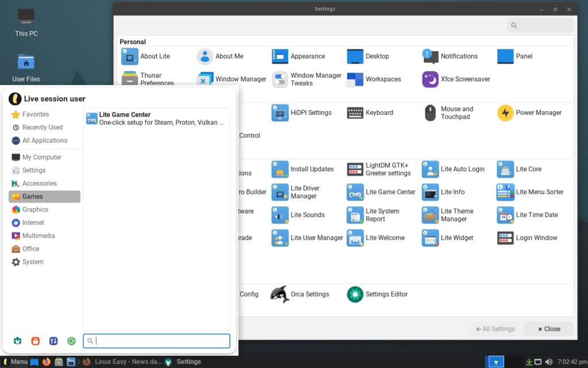Open Lite Widget

(447, 237)
